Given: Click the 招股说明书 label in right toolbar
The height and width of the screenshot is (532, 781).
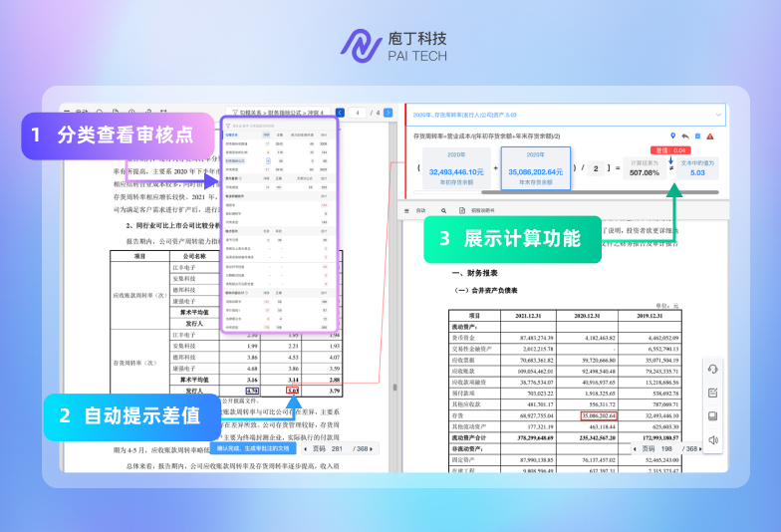Looking at the screenshot, I should click(x=482, y=211).
